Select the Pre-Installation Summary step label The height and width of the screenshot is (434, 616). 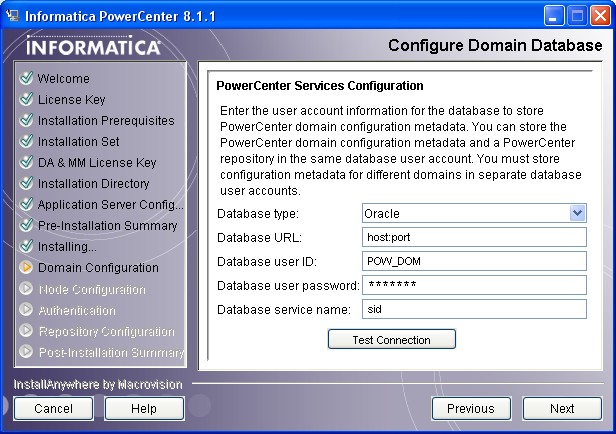tap(108, 225)
